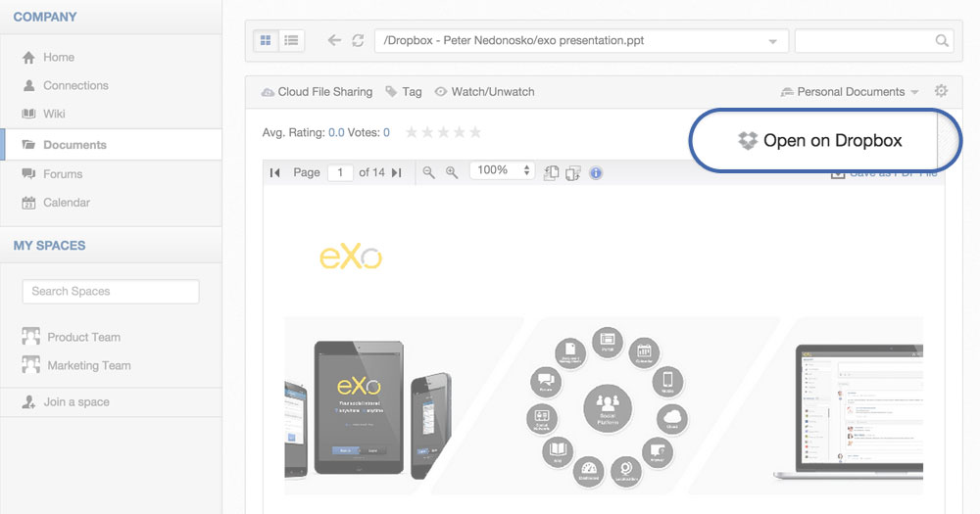Open Personal Documents drive dropdown

(850, 92)
